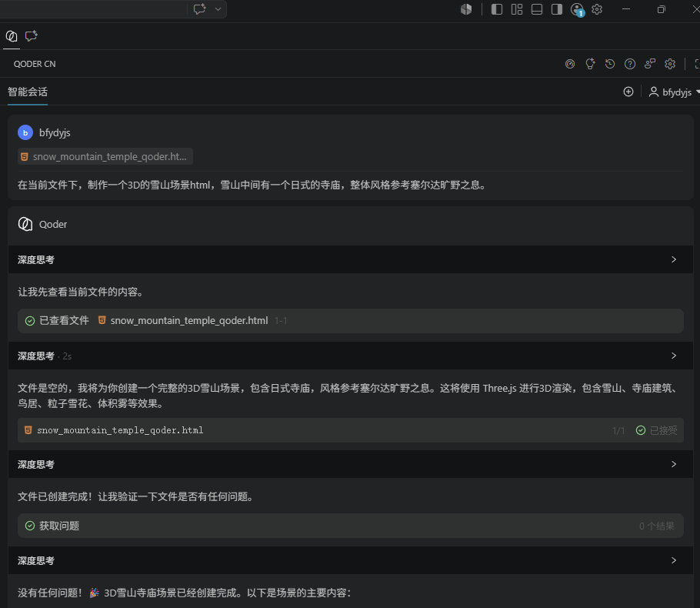This screenshot has height=608, width=700.
Task: Click the feedback person-with-speech icon
Action: [650, 64]
